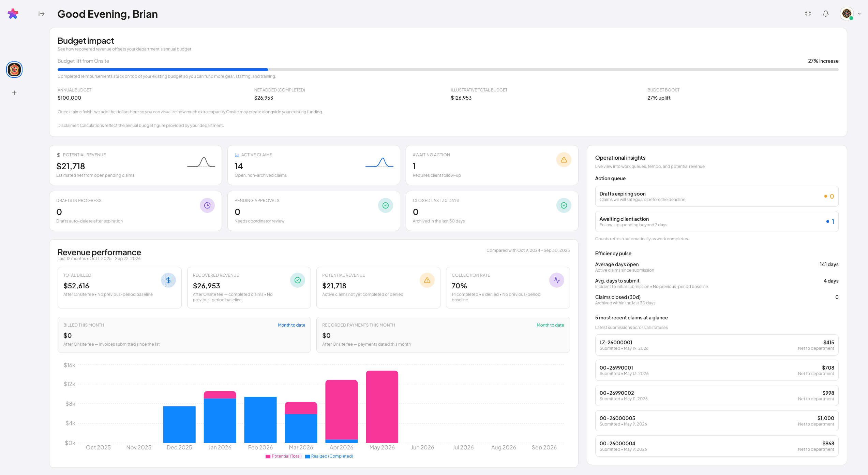Click the Dec 2025 blue bar
Image resolution: width=868 pixels, height=475 pixels.
point(179,424)
